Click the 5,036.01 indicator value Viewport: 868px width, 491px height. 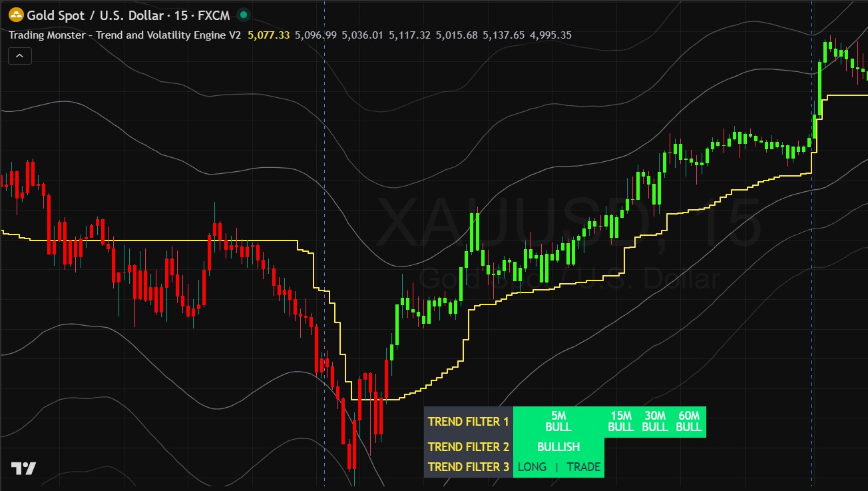click(363, 35)
